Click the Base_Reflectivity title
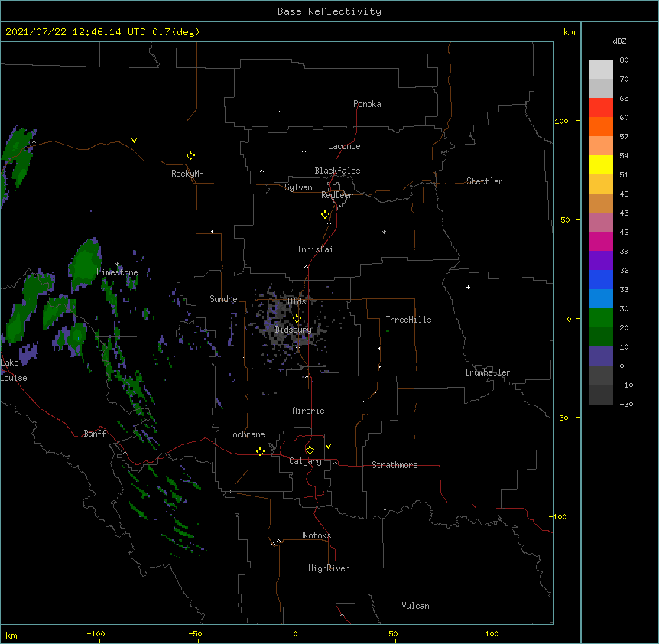659x644 pixels. click(329, 11)
